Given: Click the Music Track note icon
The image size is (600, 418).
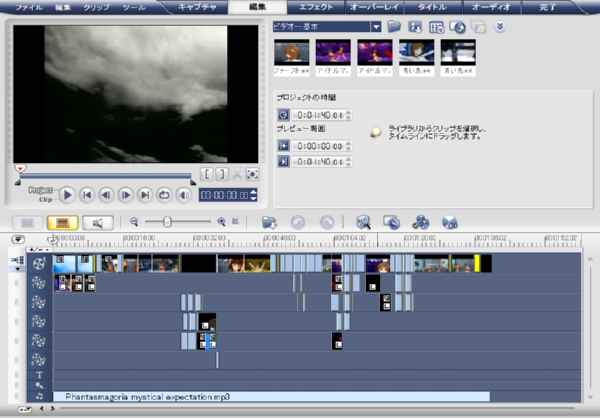Looking at the screenshot, I should (39, 397).
